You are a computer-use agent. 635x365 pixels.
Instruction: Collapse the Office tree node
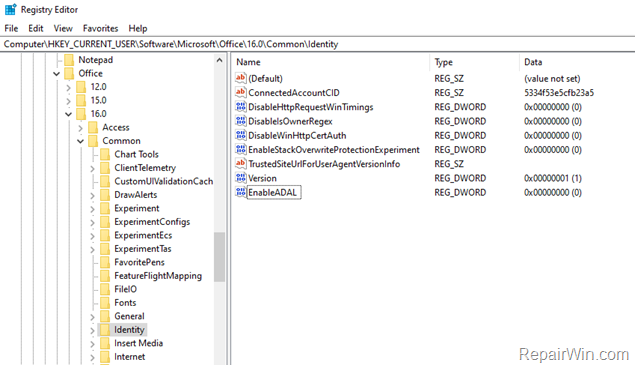56,74
